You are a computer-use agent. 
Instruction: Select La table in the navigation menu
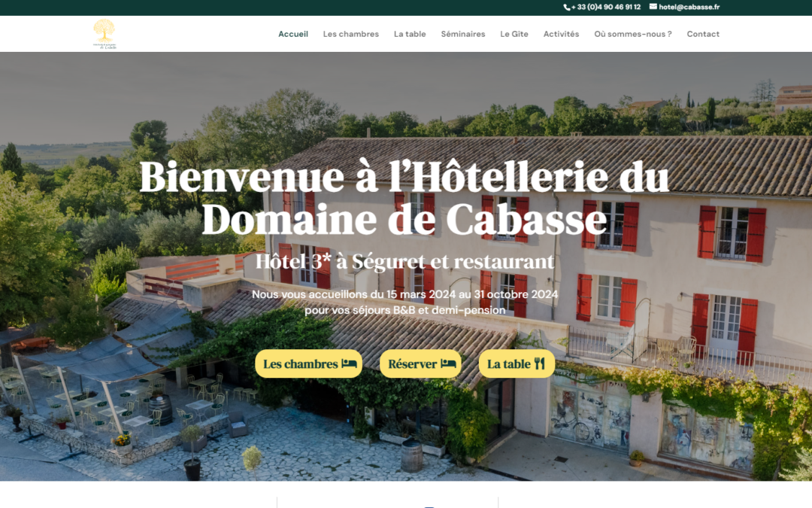pos(410,34)
